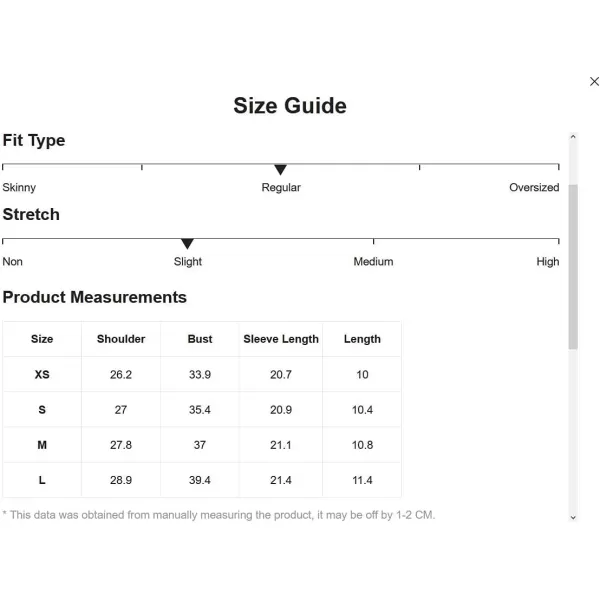600x600 pixels.
Task: Select the XS size row
Action: [x=202, y=374]
